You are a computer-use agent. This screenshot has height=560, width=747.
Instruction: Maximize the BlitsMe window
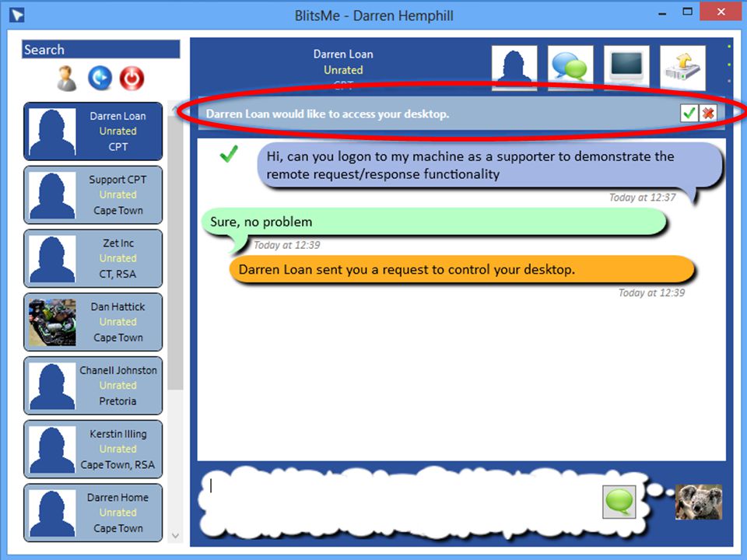coord(687,12)
